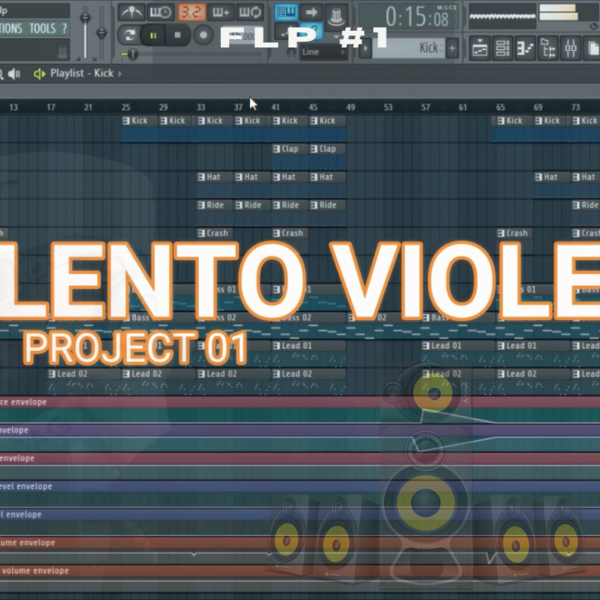Screen dimensions: 600x600
Task: Click the stop button
Action: [x=178, y=35]
